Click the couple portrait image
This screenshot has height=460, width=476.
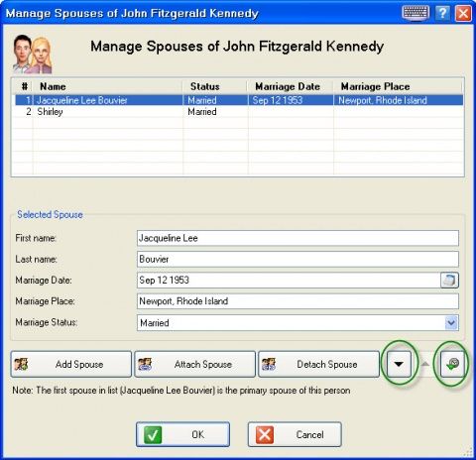click(x=32, y=54)
